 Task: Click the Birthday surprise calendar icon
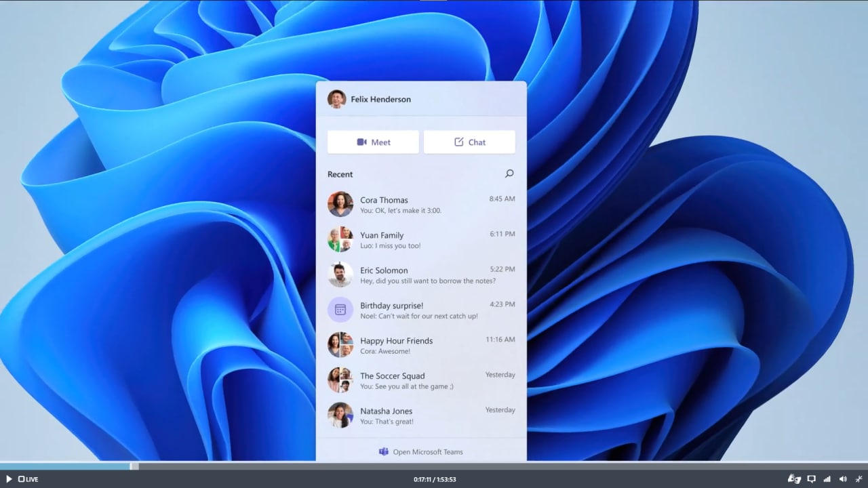(x=340, y=310)
